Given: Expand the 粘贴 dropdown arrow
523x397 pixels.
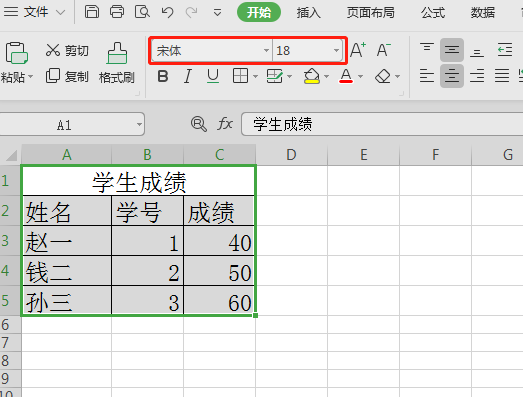Looking at the screenshot, I should point(30,77).
